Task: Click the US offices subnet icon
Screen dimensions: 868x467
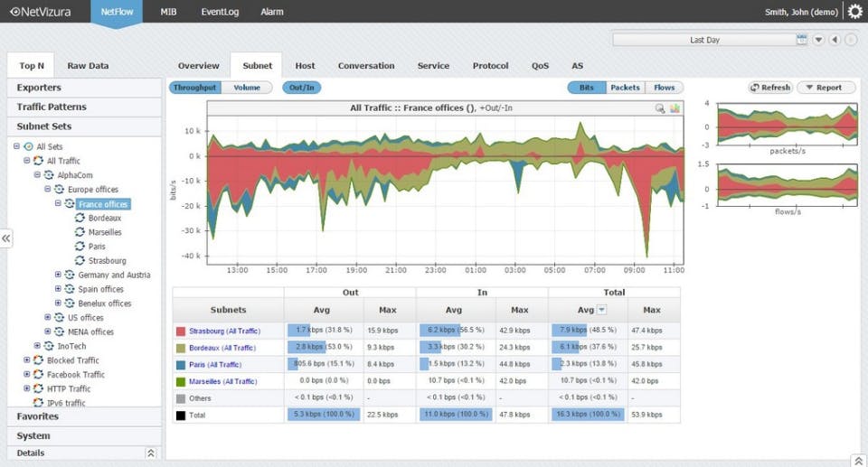Action: click(x=60, y=318)
